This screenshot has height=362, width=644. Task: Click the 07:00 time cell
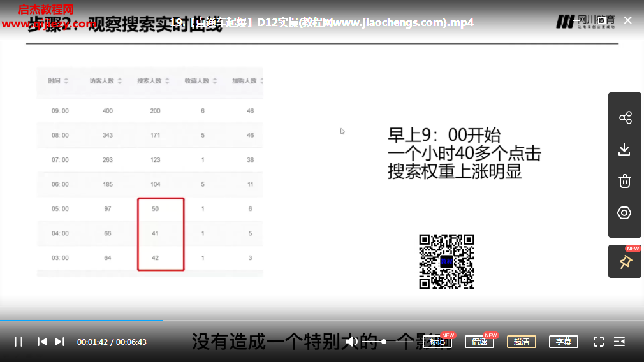(60, 160)
